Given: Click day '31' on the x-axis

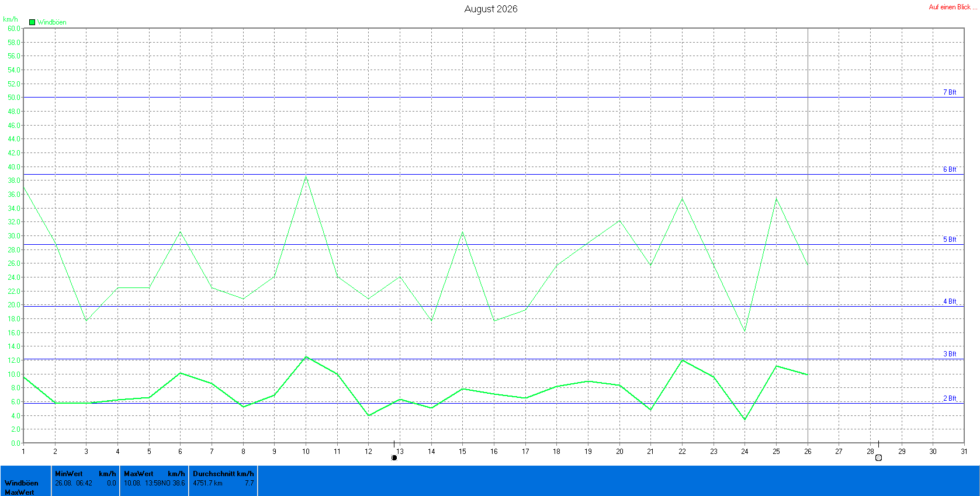Looking at the screenshot, I should pos(964,452).
